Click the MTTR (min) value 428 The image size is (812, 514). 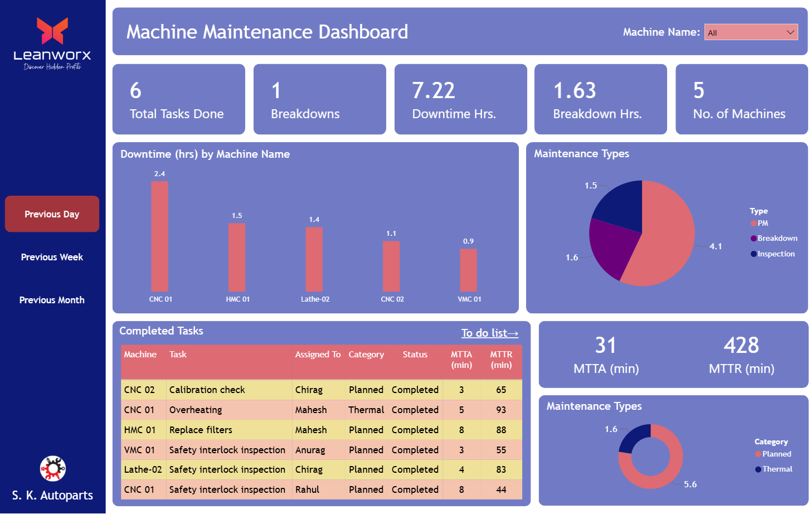click(741, 346)
